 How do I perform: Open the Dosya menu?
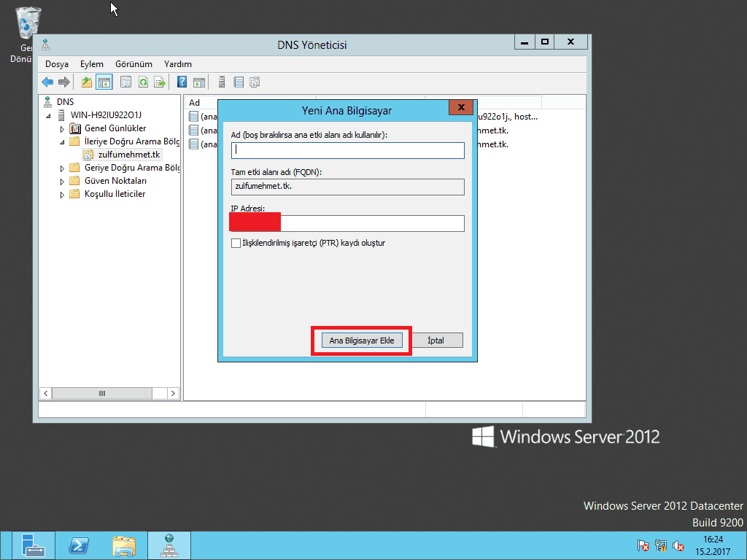click(x=57, y=64)
